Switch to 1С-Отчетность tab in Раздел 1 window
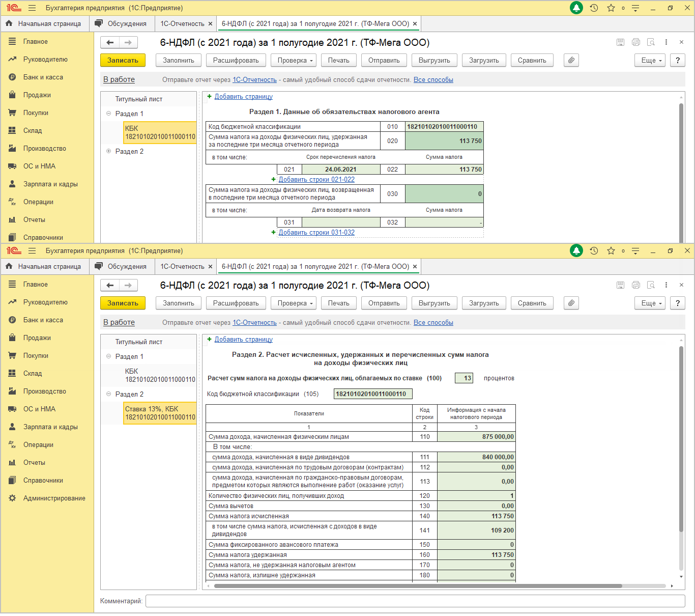The height and width of the screenshot is (616, 695). click(183, 23)
